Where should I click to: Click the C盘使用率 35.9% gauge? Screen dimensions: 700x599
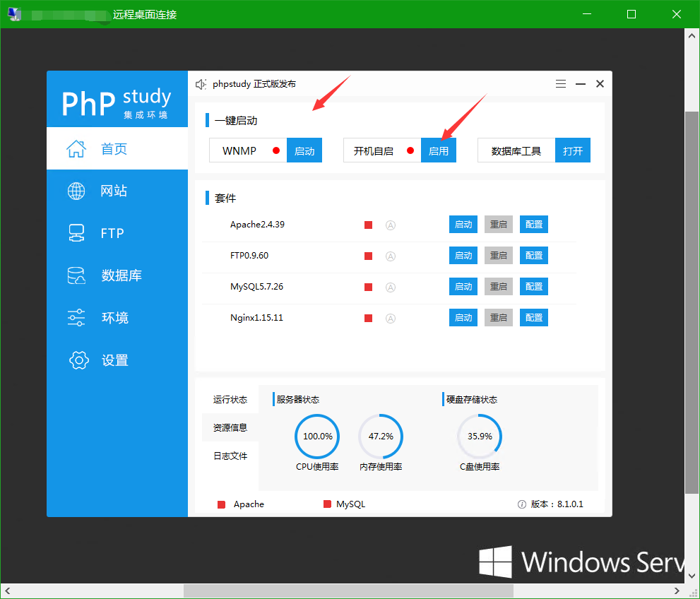click(480, 437)
